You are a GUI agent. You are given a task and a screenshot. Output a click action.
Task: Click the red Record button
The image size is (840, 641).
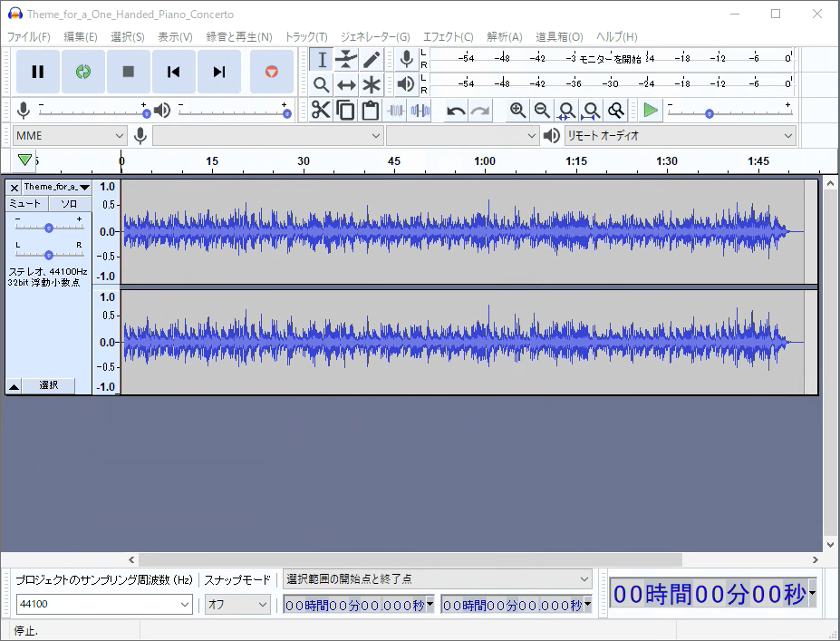click(x=271, y=72)
